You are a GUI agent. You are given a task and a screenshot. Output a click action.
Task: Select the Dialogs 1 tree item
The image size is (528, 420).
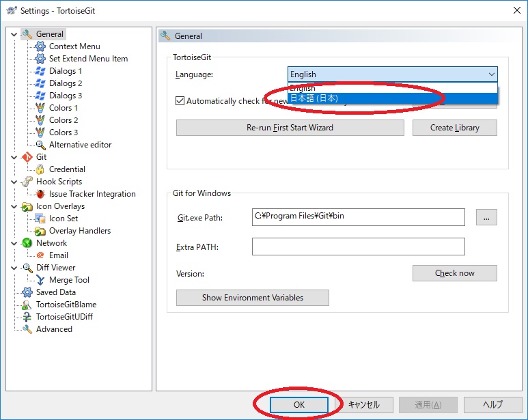coord(66,71)
